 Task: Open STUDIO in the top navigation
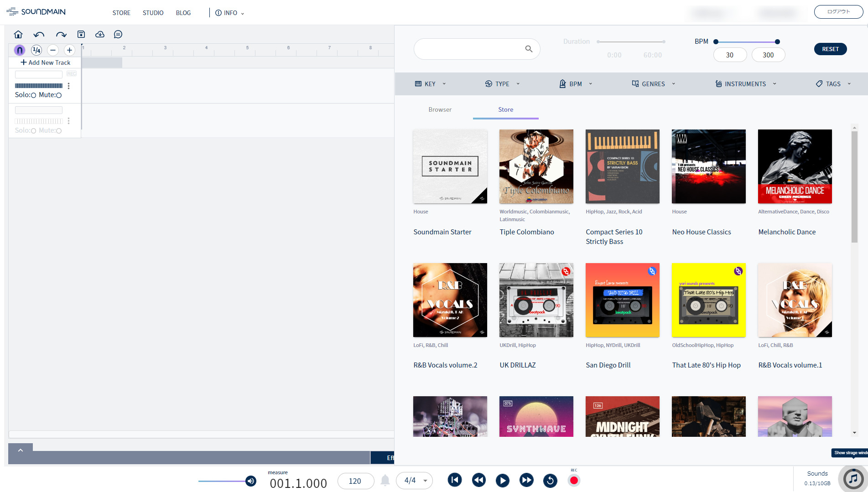[153, 13]
